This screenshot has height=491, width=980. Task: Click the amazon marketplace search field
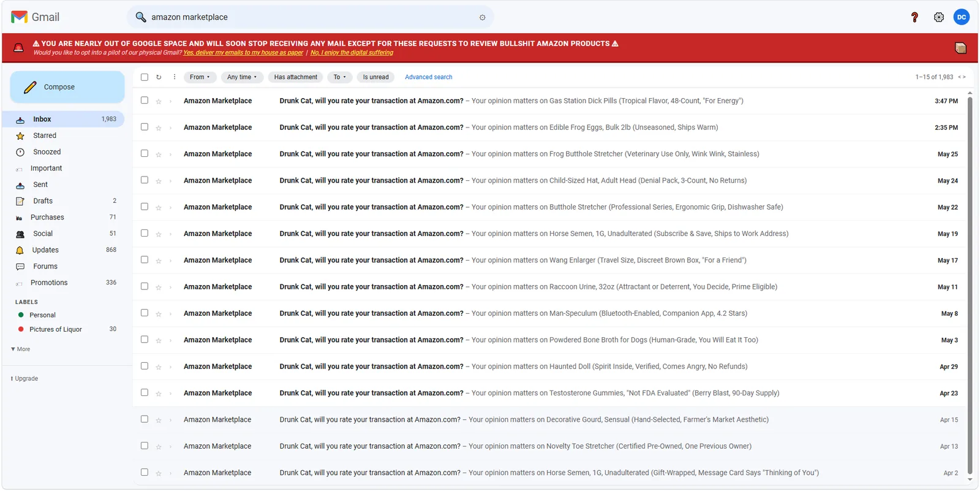[309, 17]
